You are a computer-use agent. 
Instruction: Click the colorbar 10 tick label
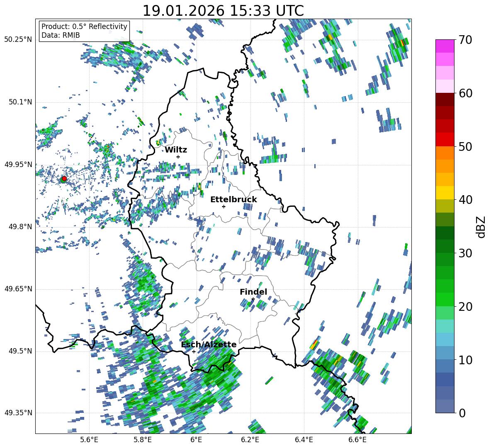[x=465, y=360]
